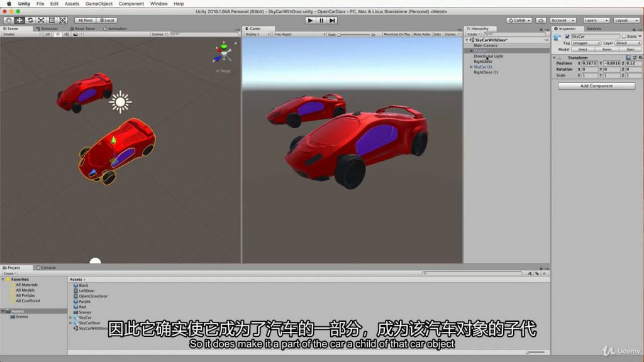The height and width of the screenshot is (362, 644).
Task: Click the model Revert button
Action: point(607,49)
